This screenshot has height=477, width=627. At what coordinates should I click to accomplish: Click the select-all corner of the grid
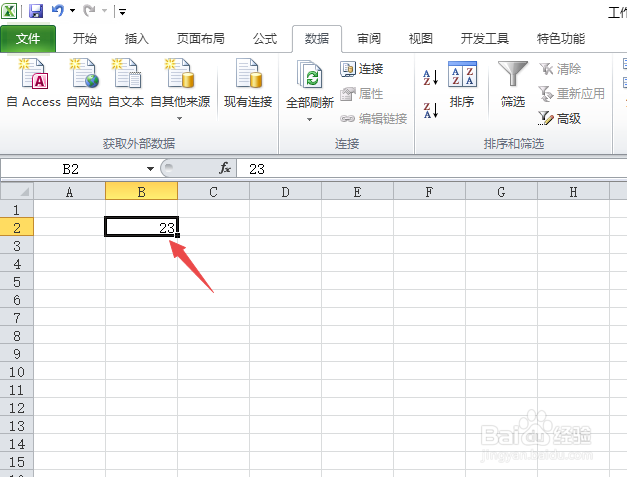17,192
